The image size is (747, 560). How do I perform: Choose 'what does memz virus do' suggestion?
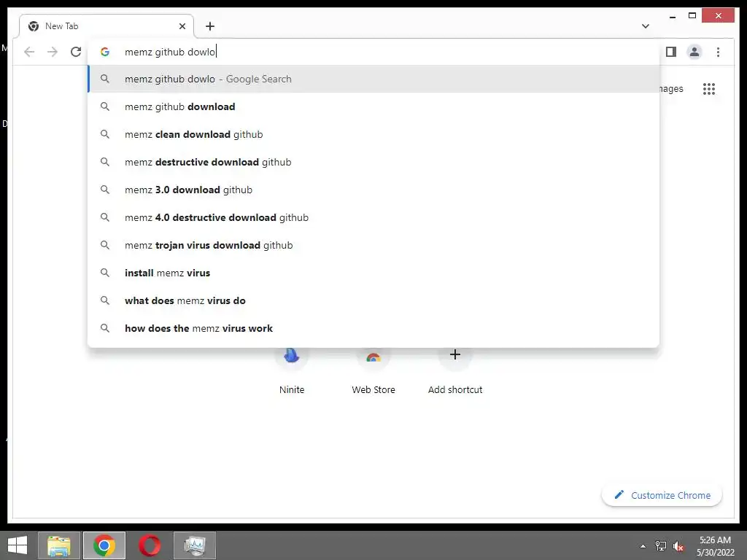(373, 300)
